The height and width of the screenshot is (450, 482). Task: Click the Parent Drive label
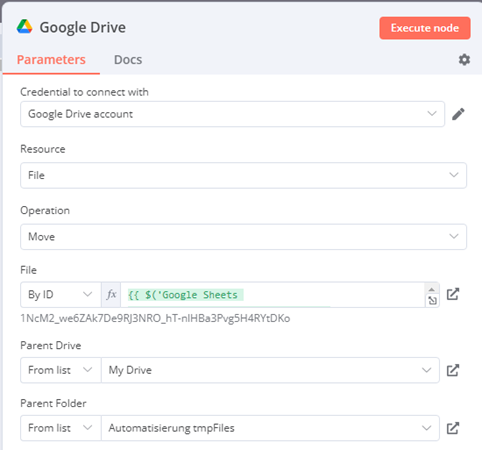tap(51, 345)
